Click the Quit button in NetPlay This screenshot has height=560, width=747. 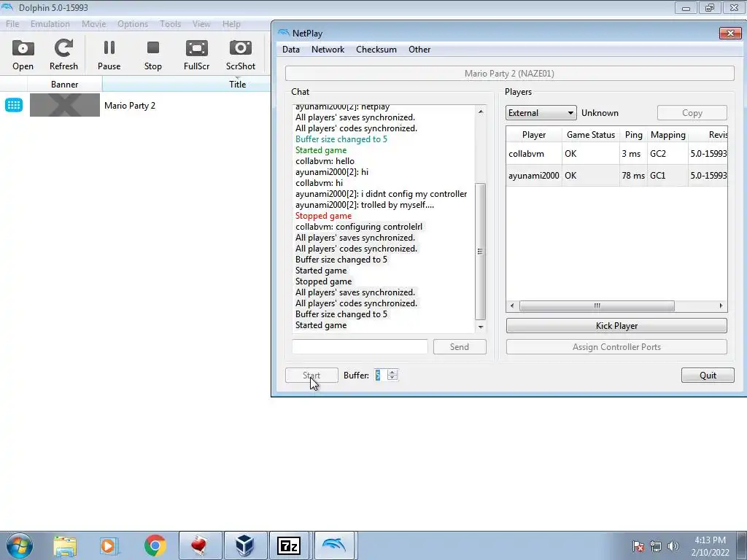pos(708,376)
